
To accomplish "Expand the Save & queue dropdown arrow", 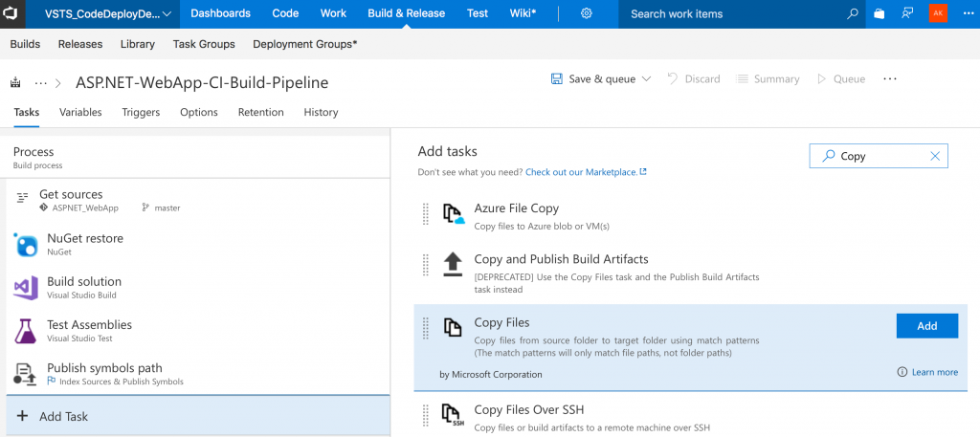I will tap(647, 79).
